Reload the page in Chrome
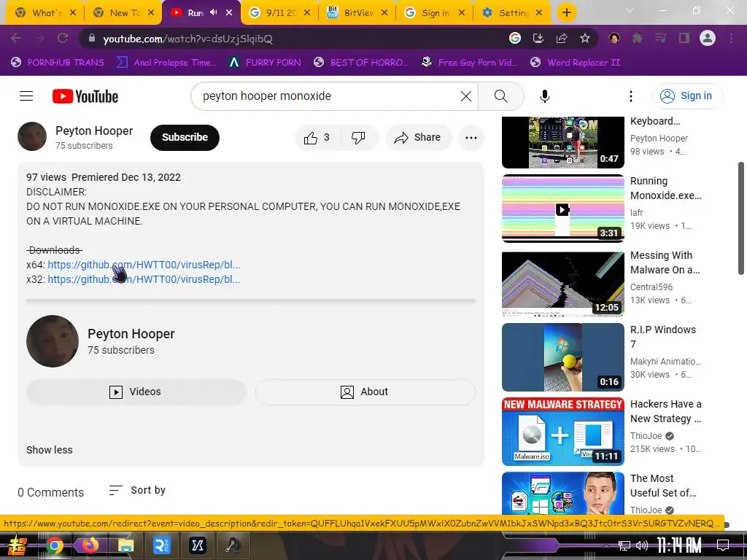 [63, 38]
